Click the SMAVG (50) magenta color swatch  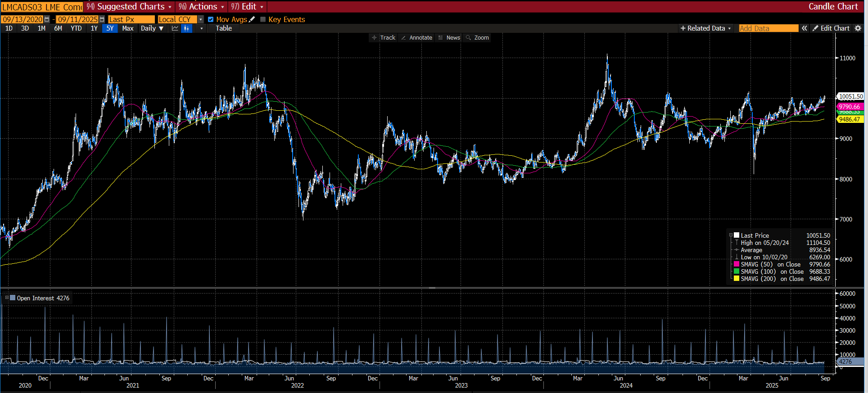737,264
